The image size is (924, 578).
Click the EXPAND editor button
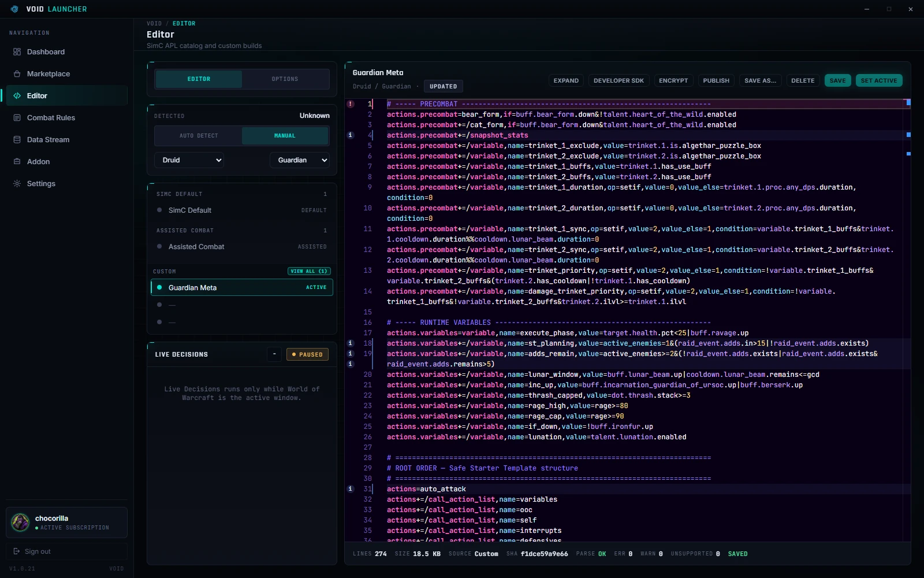(x=566, y=81)
